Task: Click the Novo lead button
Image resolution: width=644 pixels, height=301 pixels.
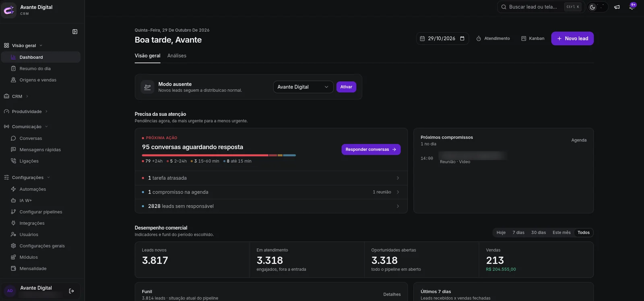Action: click(x=572, y=39)
